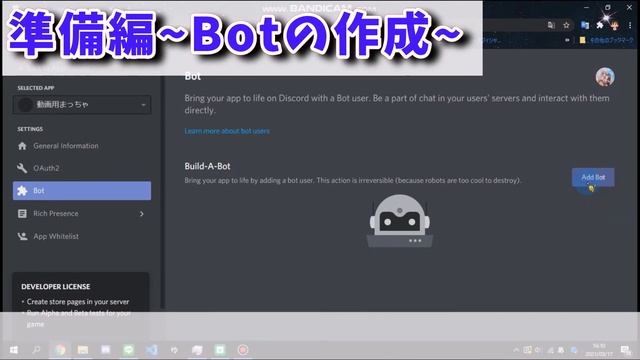The image size is (640, 360).
Task: Open the OAuth2 settings page
Action: [x=82, y=168]
